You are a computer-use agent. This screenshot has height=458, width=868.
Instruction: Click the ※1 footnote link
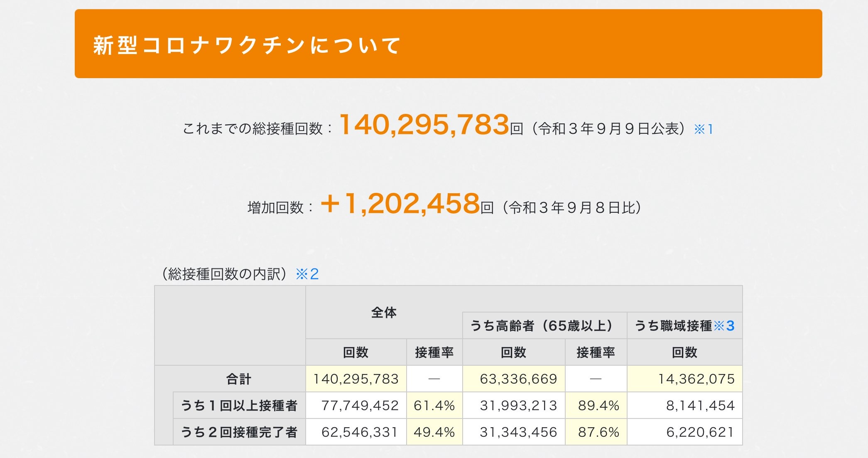pos(703,129)
